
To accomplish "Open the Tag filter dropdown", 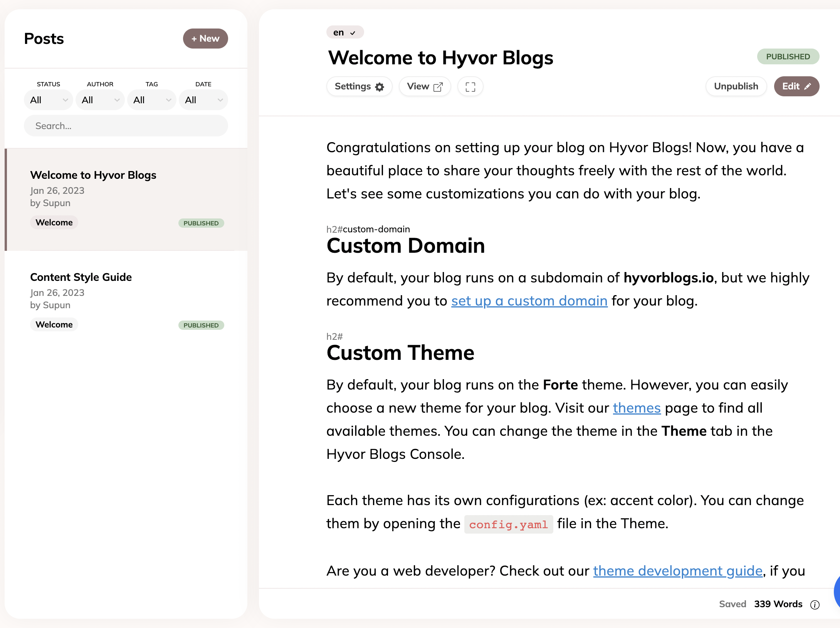I will [x=152, y=100].
